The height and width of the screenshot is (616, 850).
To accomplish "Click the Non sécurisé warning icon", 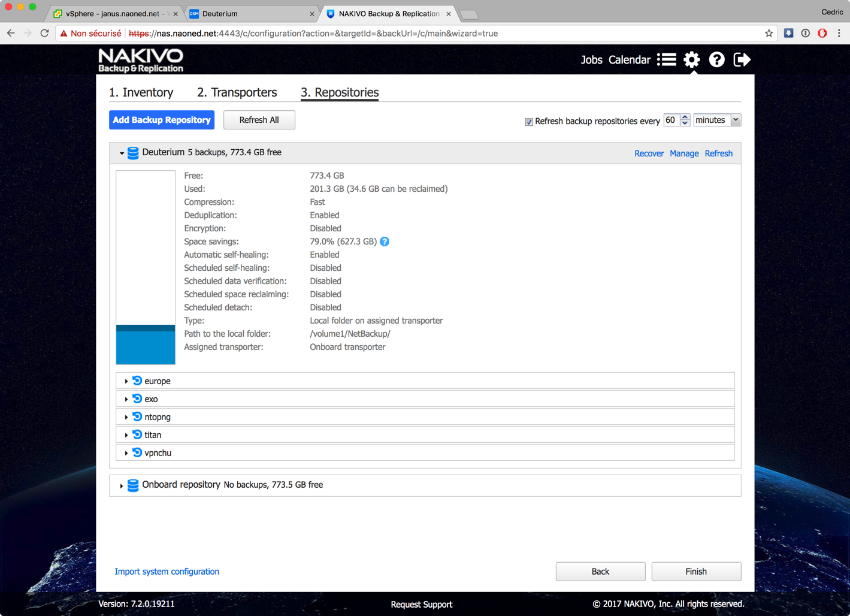I will pos(64,34).
